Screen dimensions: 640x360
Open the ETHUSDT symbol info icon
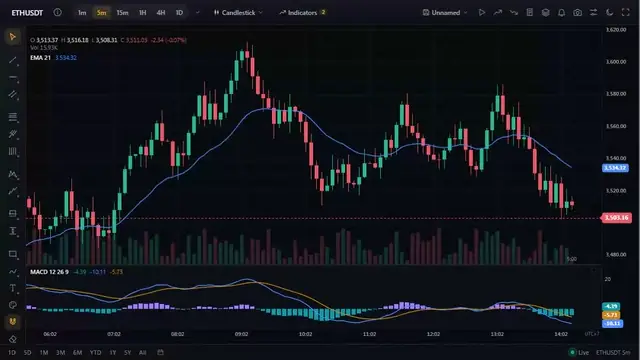tap(58, 12)
